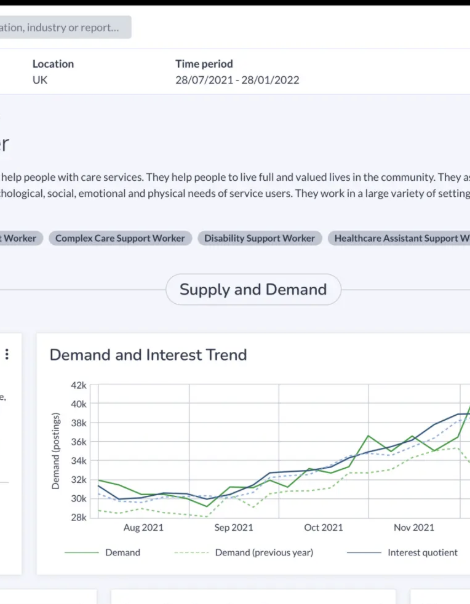Click the Nov 2021 axis label
The width and height of the screenshot is (470, 604).
tap(414, 527)
